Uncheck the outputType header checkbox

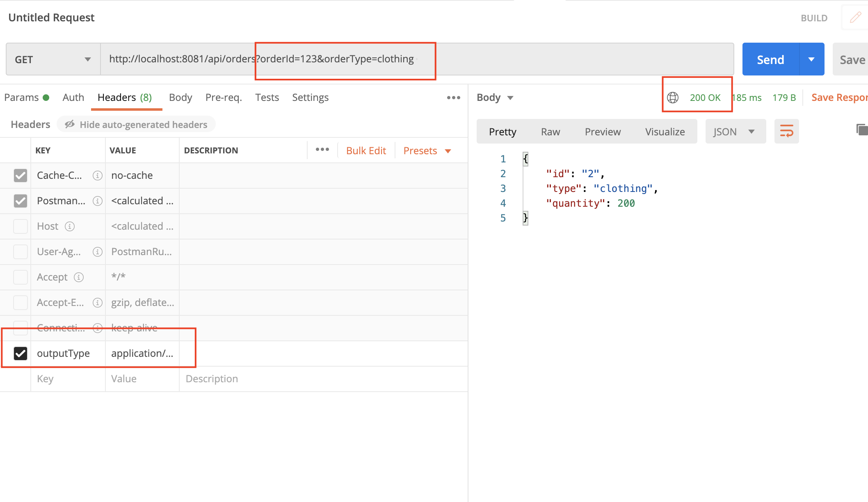[x=20, y=354]
